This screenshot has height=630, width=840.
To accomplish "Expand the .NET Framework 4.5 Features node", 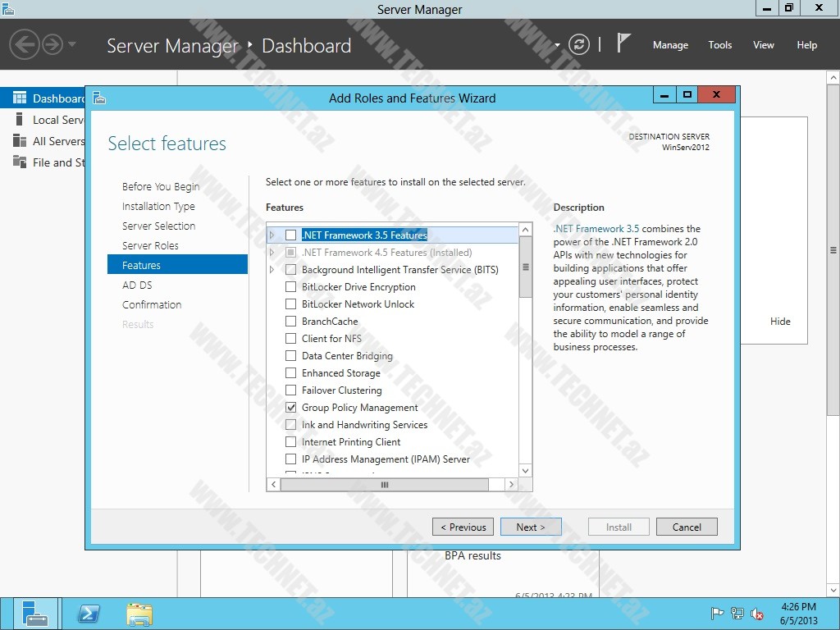I will pyautogui.click(x=272, y=252).
